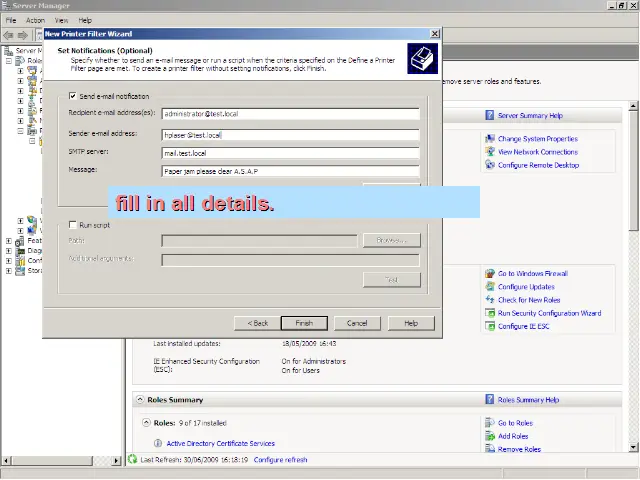
Task: Open wizard Help button
Action: [411, 323]
